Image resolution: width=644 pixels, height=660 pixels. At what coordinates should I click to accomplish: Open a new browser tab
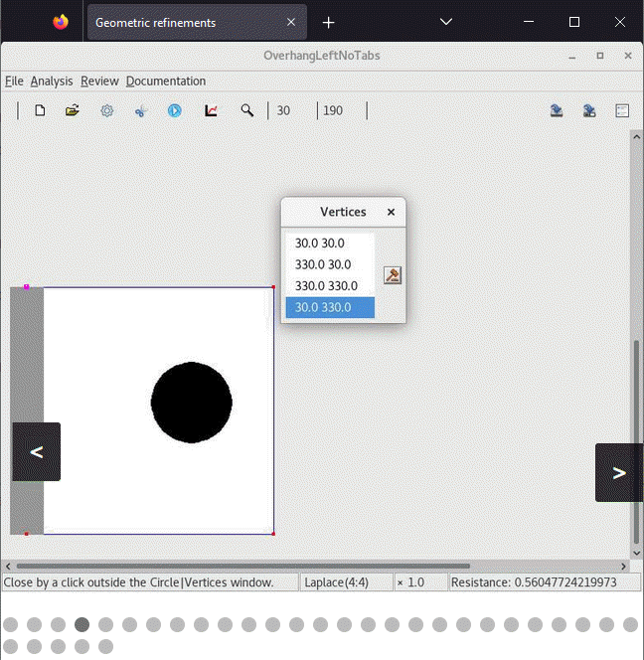[329, 22]
